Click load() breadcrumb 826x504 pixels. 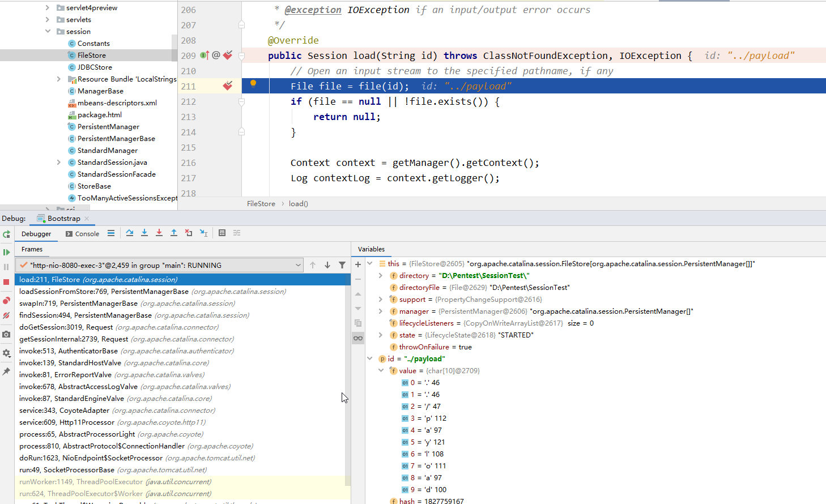pyautogui.click(x=299, y=204)
